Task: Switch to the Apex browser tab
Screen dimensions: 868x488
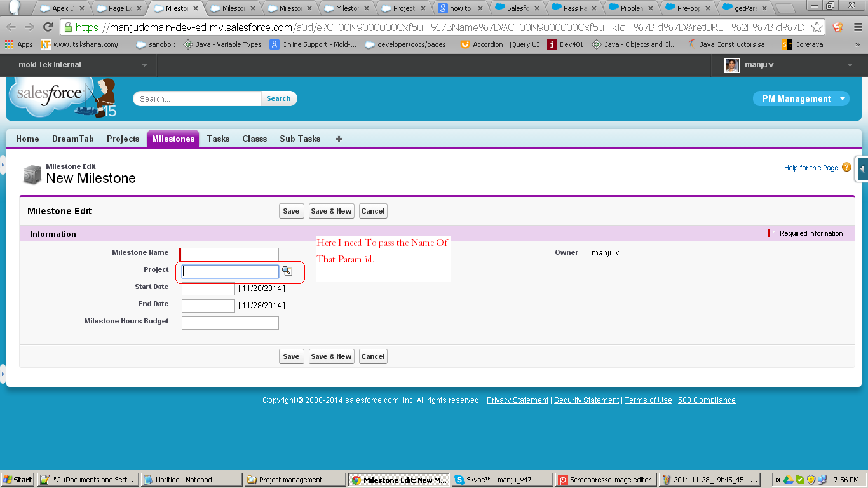Action: 62,8
